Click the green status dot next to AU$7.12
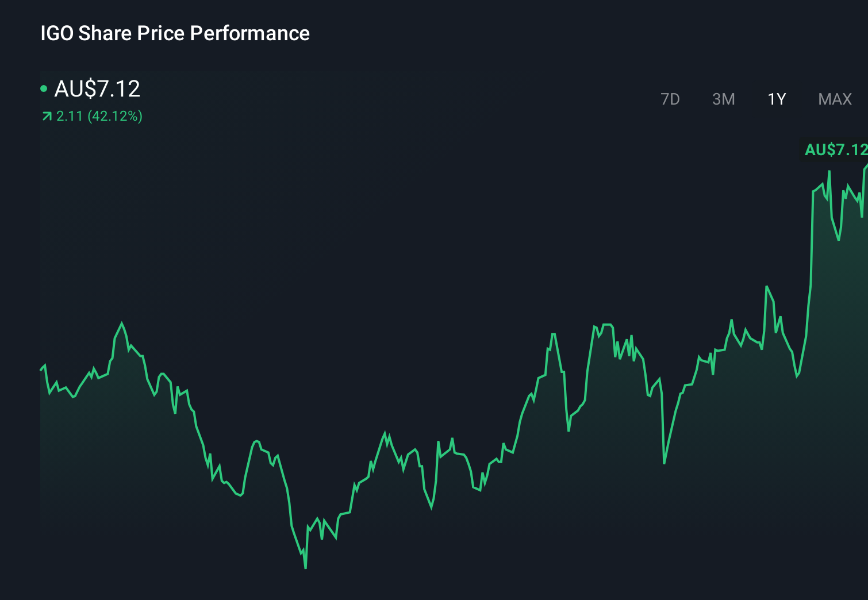The width and height of the screenshot is (868, 600). click(x=44, y=87)
